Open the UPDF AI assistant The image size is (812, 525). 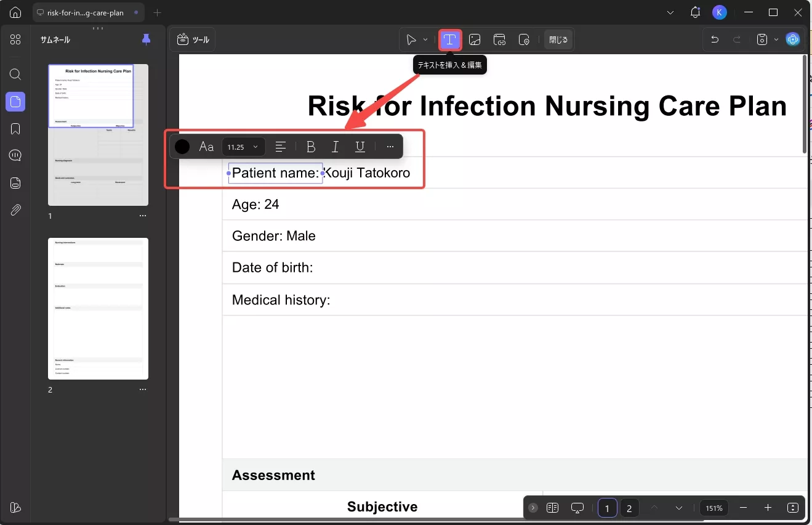click(793, 40)
